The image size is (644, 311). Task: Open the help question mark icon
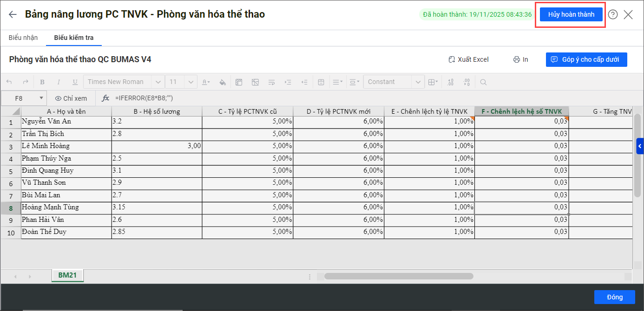click(613, 14)
